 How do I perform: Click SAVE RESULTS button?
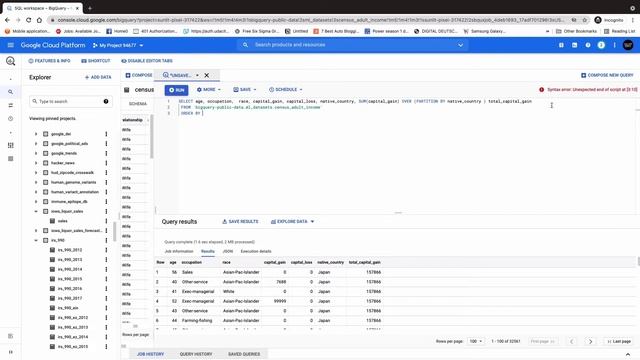240,222
